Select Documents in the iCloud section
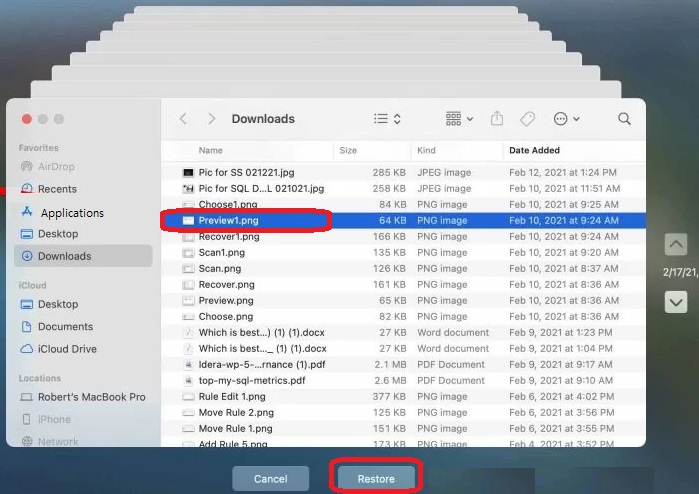 (x=65, y=327)
